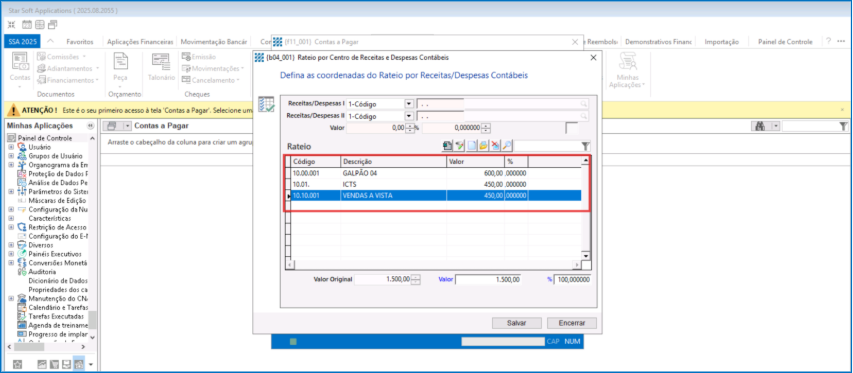Click the edit pencil icon in Rateio toolbar
Image resolution: width=853 pixels, height=373 pixels.
tap(460, 146)
